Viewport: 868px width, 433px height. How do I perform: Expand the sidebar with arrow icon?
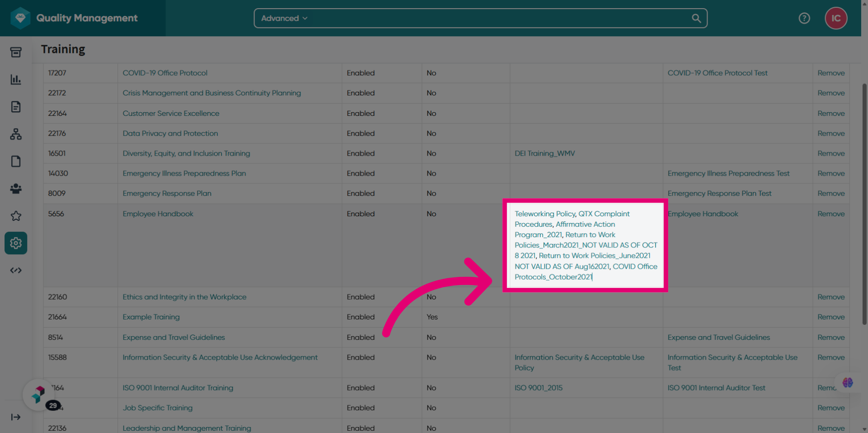[x=16, y=417]
